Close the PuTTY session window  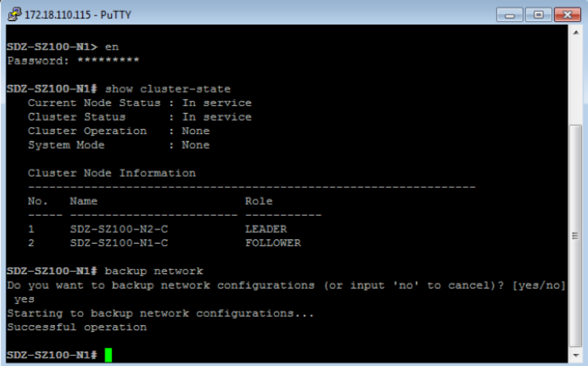click(x=567, y=14)
